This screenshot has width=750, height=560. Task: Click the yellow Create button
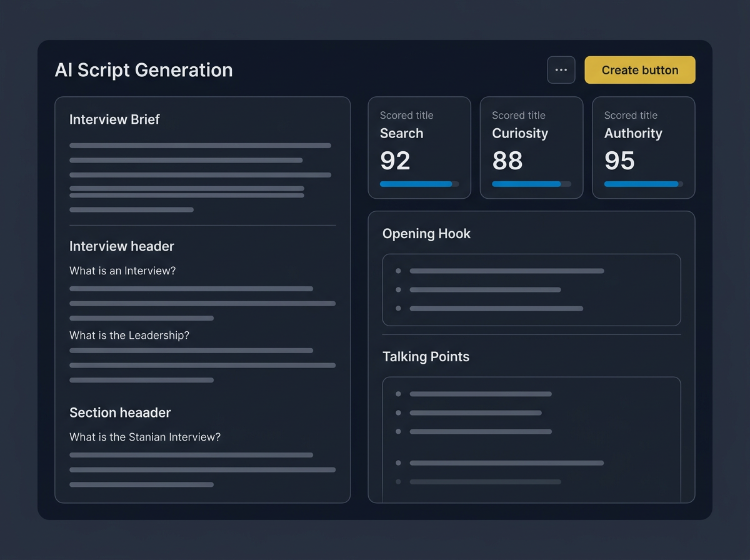tap(640, 70)
